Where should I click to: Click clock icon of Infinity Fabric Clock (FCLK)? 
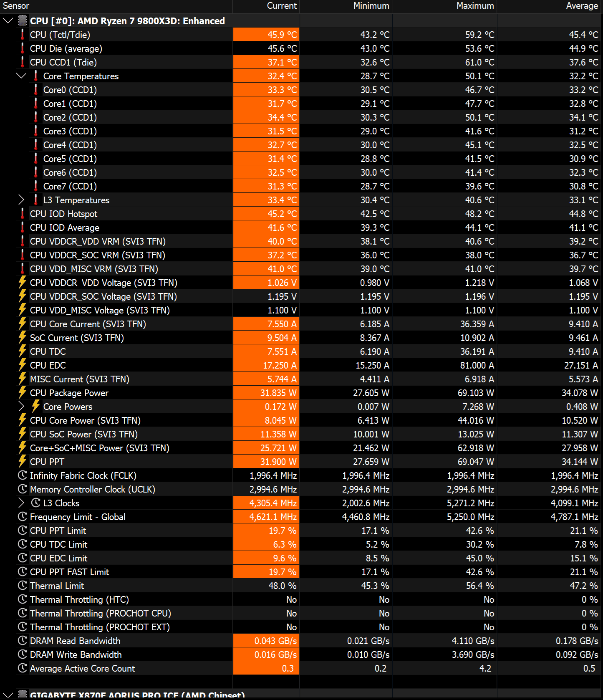(23, 475)
